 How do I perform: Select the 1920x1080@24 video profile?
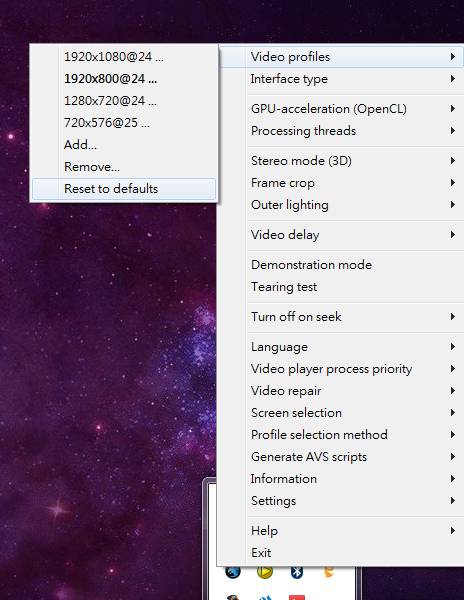(x=124, y=57)
